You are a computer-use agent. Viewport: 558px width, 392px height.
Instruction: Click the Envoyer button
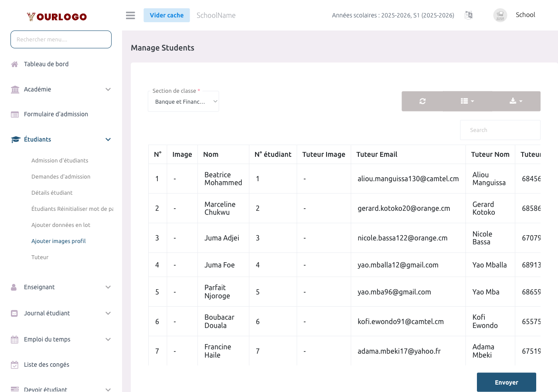[x=506, y=382]
